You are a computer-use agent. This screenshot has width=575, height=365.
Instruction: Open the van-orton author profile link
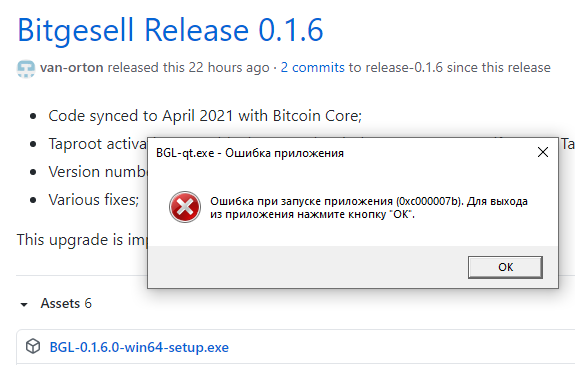72,67
